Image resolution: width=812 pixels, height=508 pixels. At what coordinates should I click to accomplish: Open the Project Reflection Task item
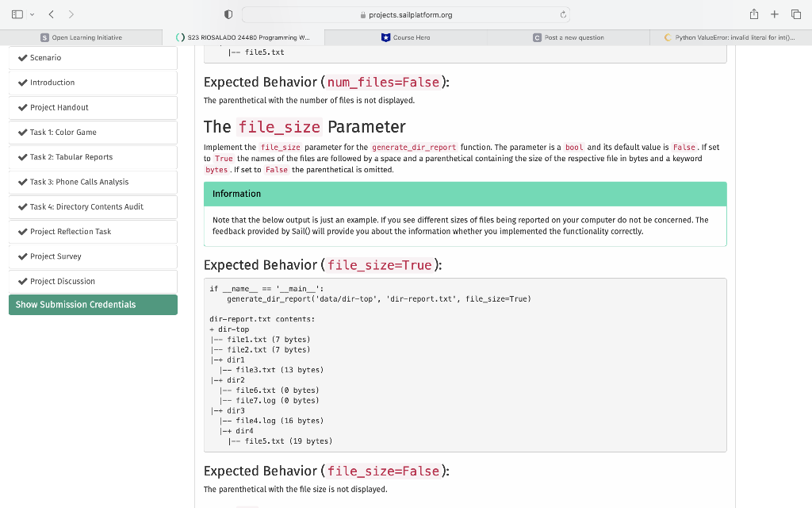coord(94,232)
